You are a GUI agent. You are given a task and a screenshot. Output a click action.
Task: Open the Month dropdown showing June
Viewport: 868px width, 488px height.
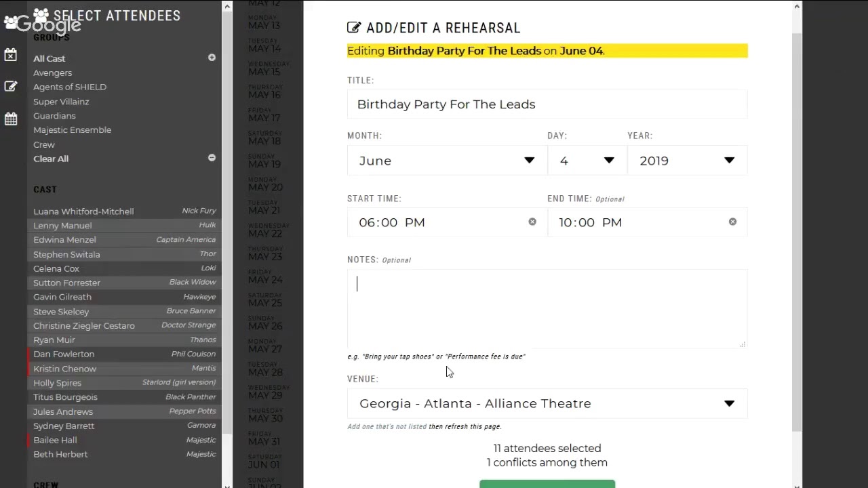[x=447, y=161]
